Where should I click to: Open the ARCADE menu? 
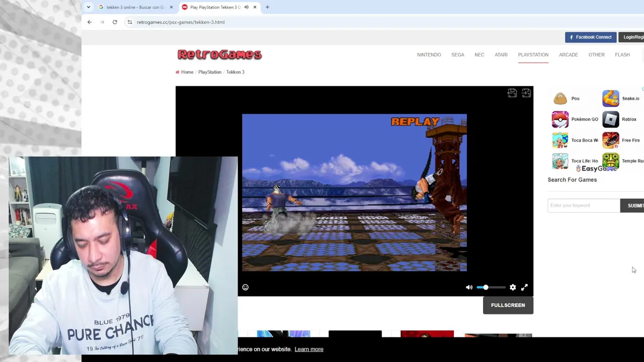click(x=569, y=55)
